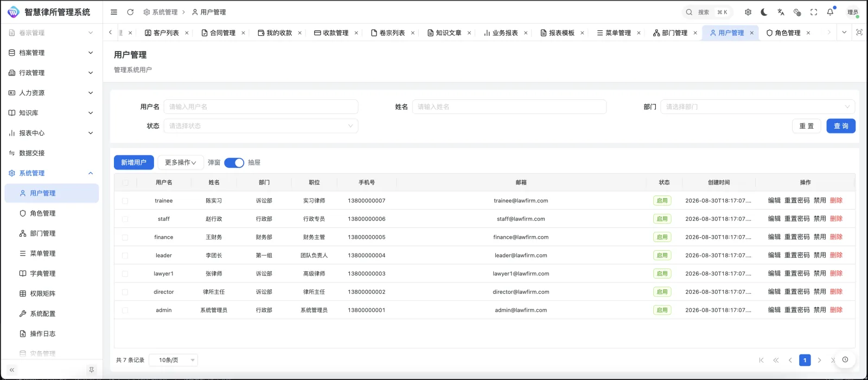Collapse the sidebar with double-chevron icon
The height and width of the screenshot is (380, 868).
click(12, 370)
